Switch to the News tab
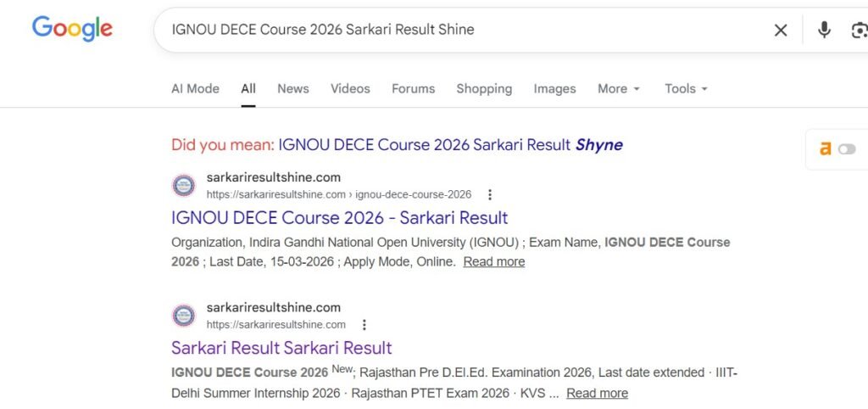This screenshot has height=409, width=868. coord(293,88)
